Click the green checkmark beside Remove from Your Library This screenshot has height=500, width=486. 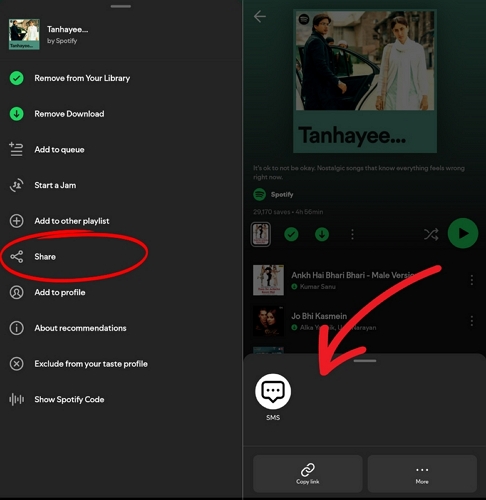point(16,78)
